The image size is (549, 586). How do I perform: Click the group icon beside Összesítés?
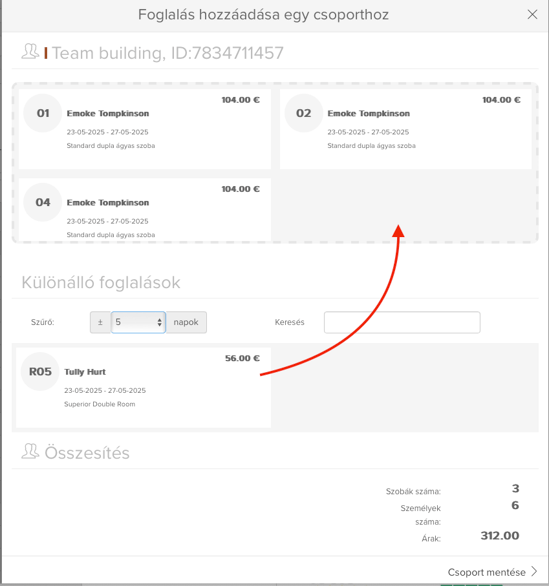30,451
